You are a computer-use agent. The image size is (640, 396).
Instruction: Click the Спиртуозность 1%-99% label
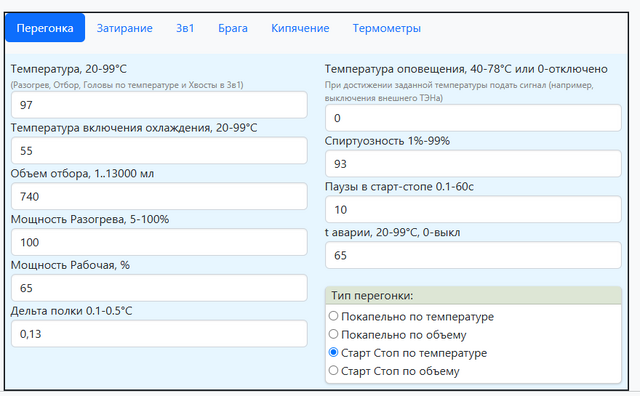point(387,141)
